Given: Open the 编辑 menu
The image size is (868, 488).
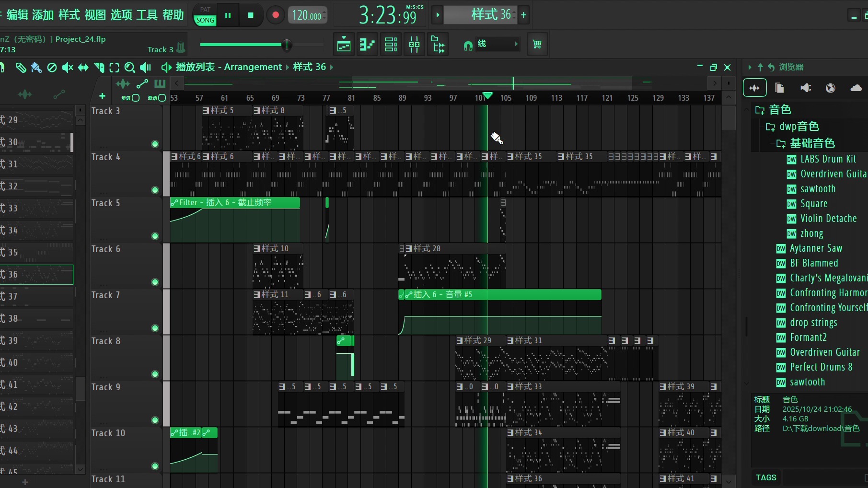Looking at the screenshot, I should (x=18, y=15).
